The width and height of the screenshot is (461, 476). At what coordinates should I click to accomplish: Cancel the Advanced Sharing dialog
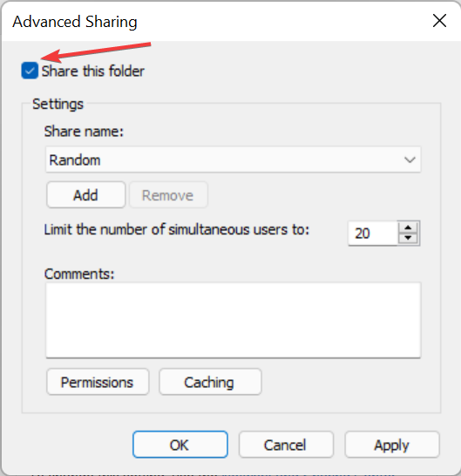tap(286, 445)
